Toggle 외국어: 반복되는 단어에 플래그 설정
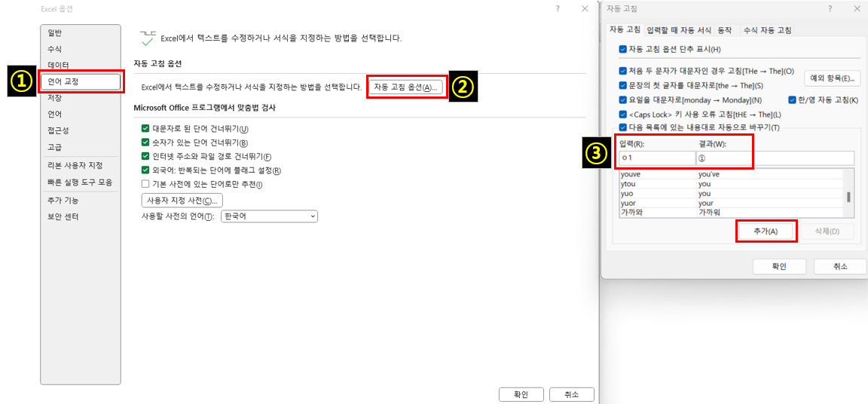The height and width of the screenshot is (404, 868). 145,170
